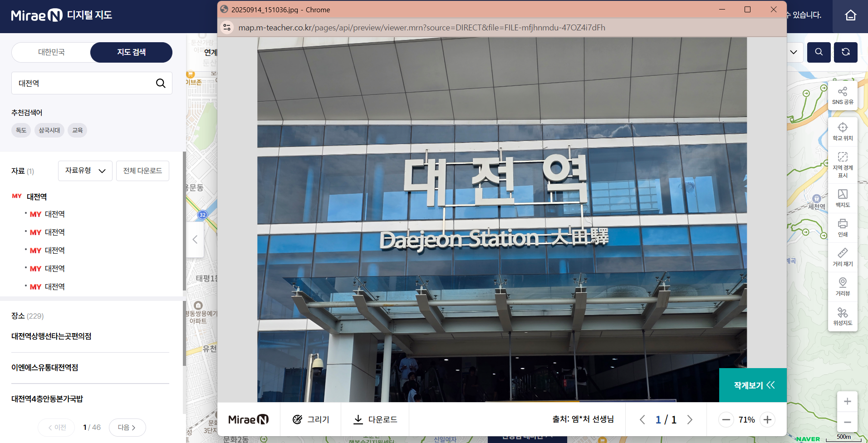Click the search magnifier beside 대전역
This screenshot has height=443, width=868.
tap(161, 83)
